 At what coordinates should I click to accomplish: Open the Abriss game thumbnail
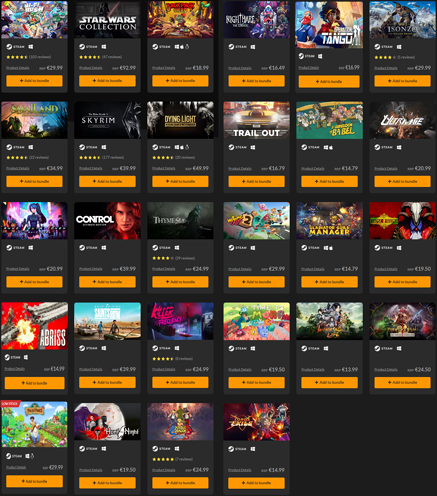pos(34,326)
